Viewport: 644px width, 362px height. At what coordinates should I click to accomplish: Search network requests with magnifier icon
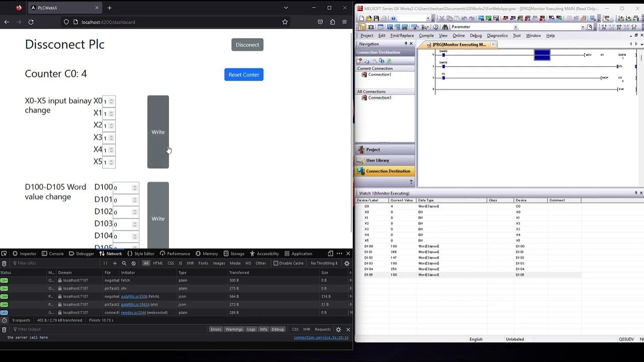coord(124,263)
